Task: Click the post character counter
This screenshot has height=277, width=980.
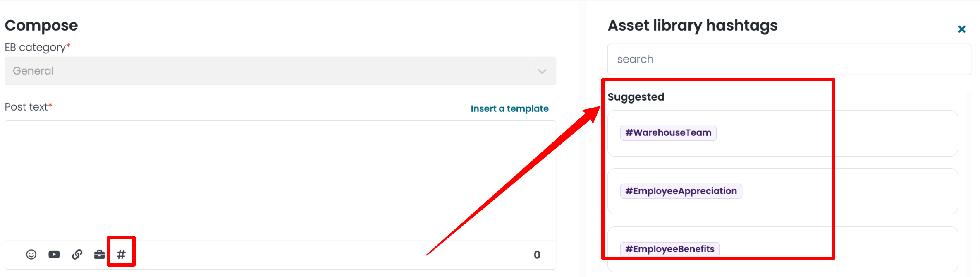Action: [537, 255]
